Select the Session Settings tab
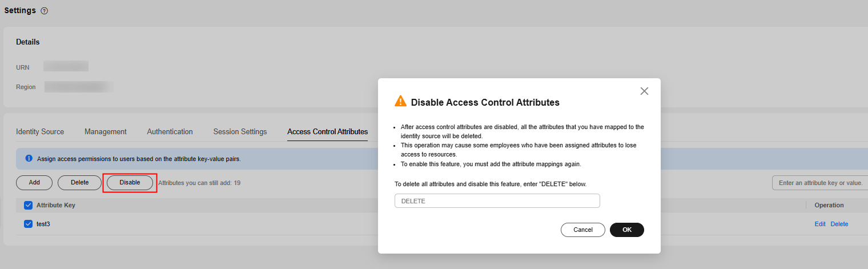Image resolution: width=868 pixels, height=269 pixels. pyautogui.click(x=240, y=131)
